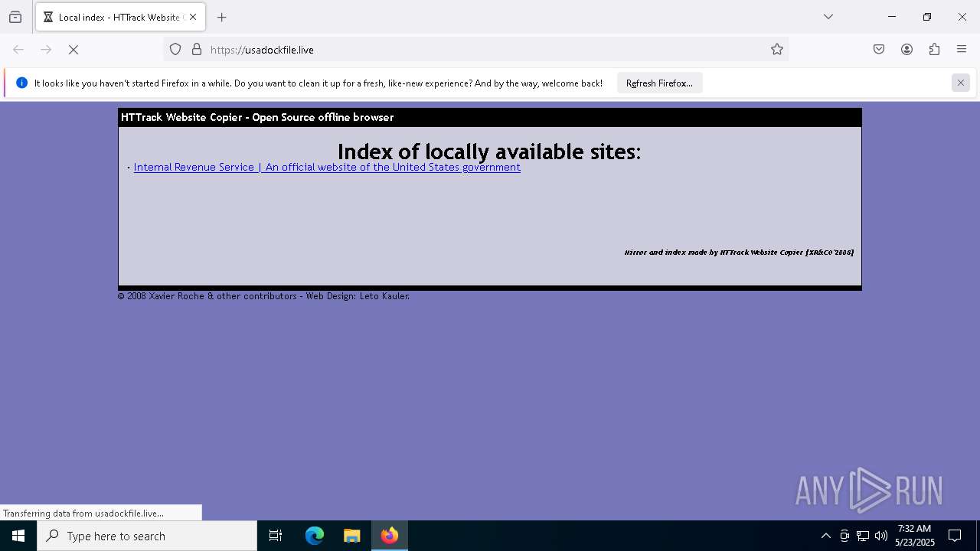Screen dimensions: 980x551
Task: Open the Save to Pocket icon
Action: [x=879, y=50]
